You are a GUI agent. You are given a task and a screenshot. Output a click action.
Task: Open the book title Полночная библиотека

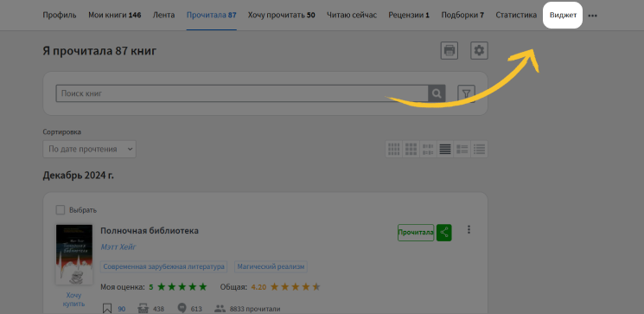tap(150, 231)
